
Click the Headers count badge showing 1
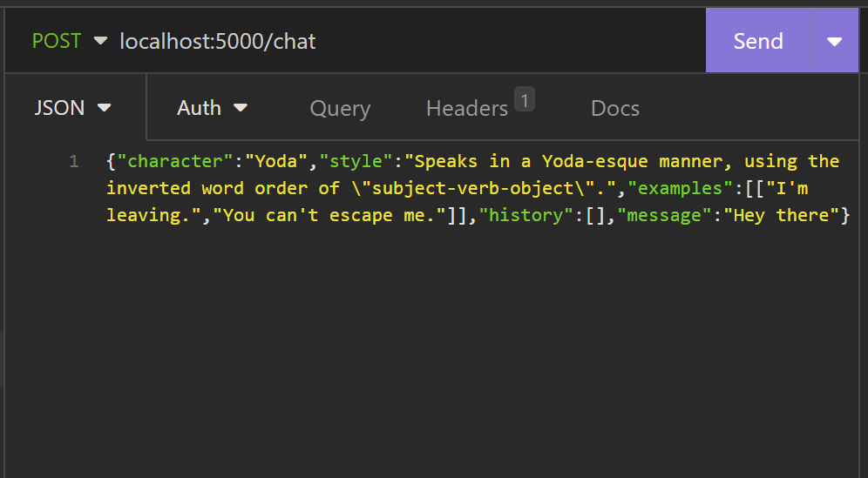coord(525,99)
